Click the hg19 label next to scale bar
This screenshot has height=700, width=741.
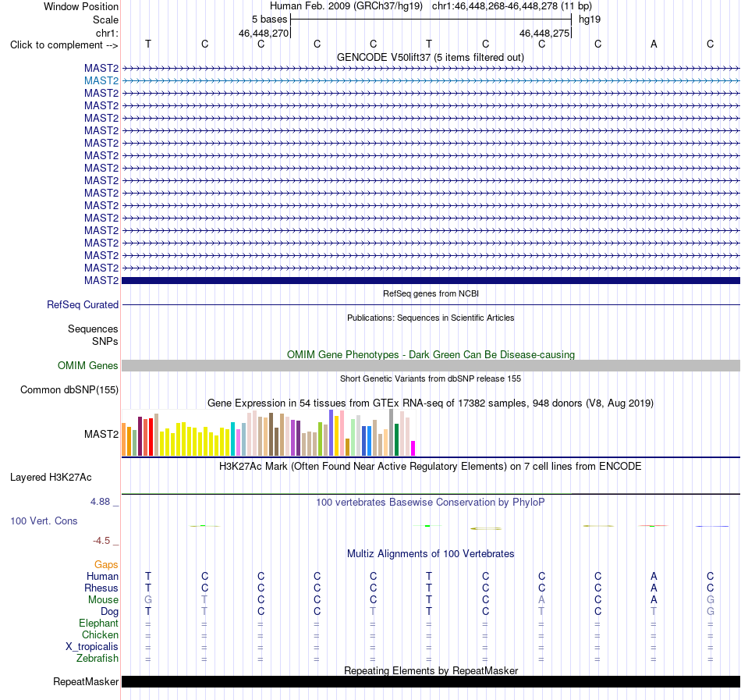pyautogui.click(x=590, y=20)
